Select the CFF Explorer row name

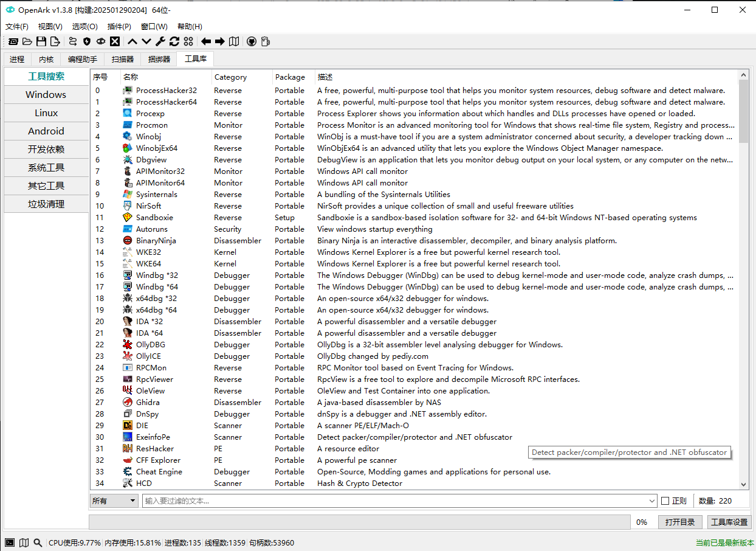158,460
